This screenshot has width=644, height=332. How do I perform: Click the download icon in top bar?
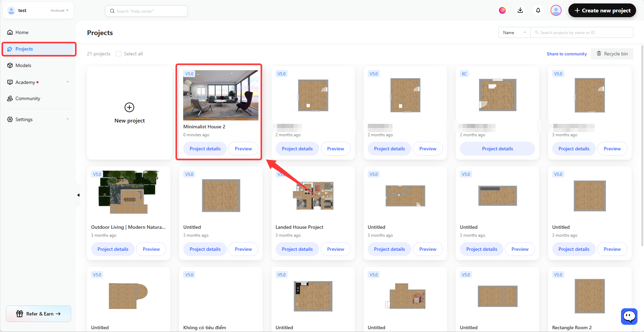(520, 10)
